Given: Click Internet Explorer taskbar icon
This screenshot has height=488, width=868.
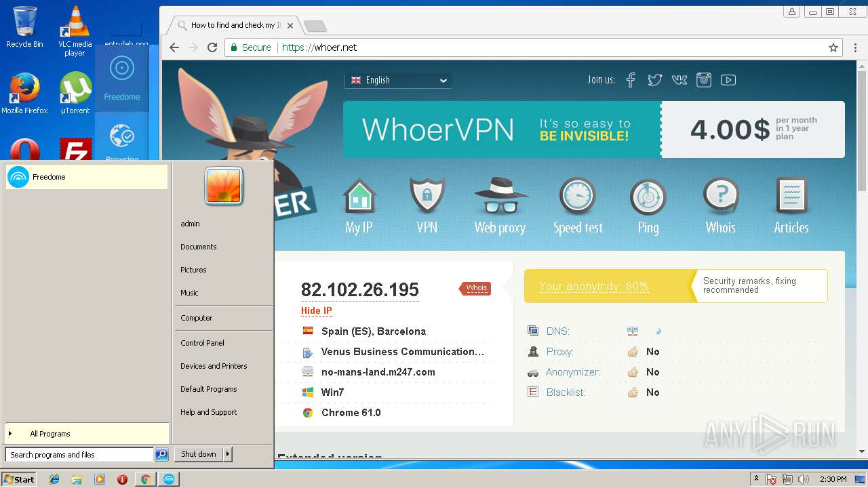Looking at the screenshot, I should (x=54, y=479).
